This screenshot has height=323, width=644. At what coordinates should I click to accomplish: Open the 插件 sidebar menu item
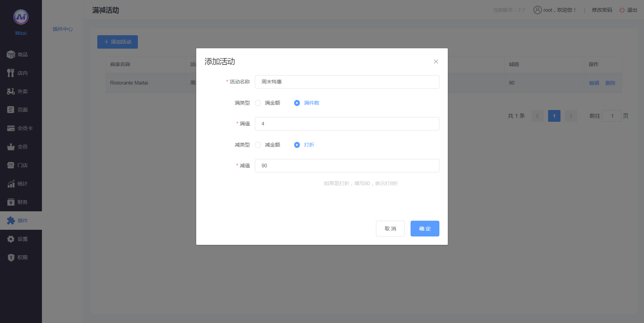click(x=21, y=221)
